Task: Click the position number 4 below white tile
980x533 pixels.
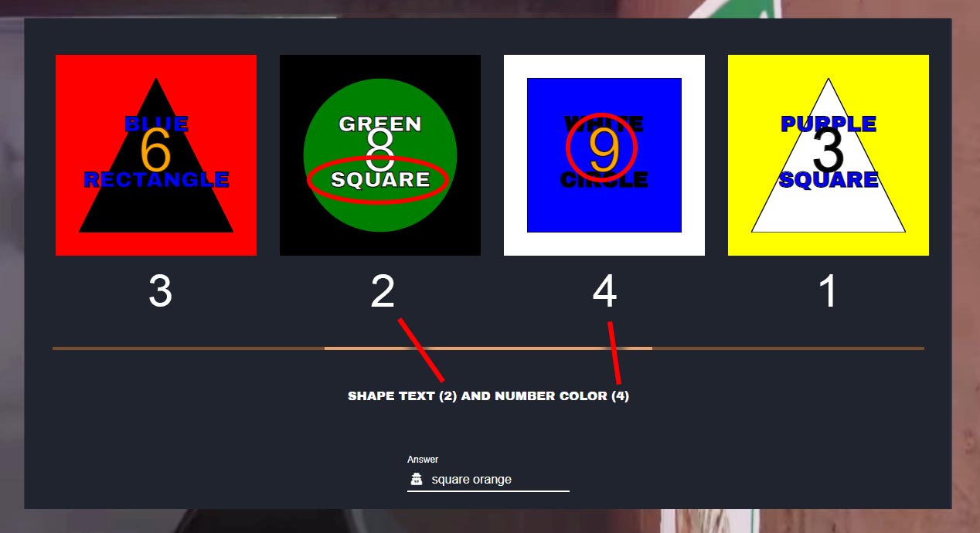Action: click(x=604, y=292)
